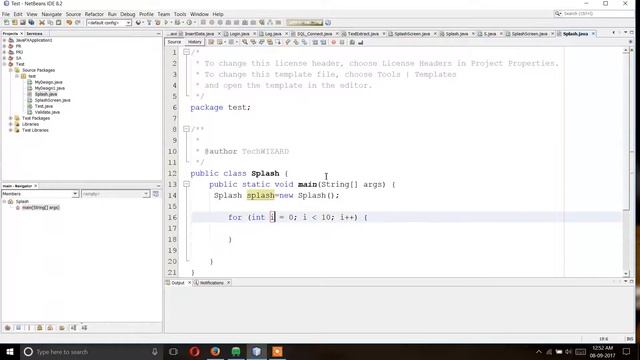Viewport: 640px width, 360px height.
Task: Click the Clean and Build Project icon
Action: (158, 22)
